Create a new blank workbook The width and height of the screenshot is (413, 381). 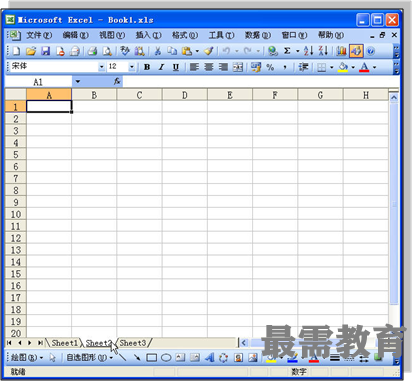pos(16,51)
